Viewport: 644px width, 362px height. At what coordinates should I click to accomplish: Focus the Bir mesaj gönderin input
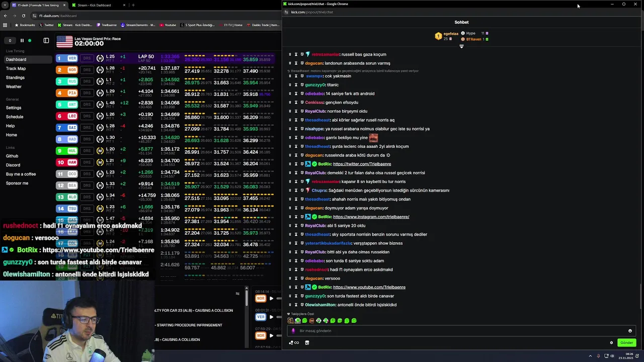coord(460,331)
